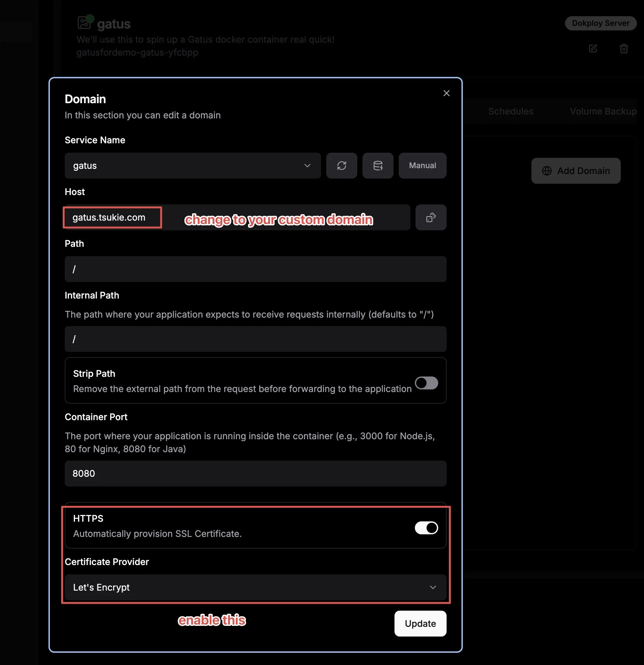
Task: Click the trash delete icon
Action: pos(624,49)
